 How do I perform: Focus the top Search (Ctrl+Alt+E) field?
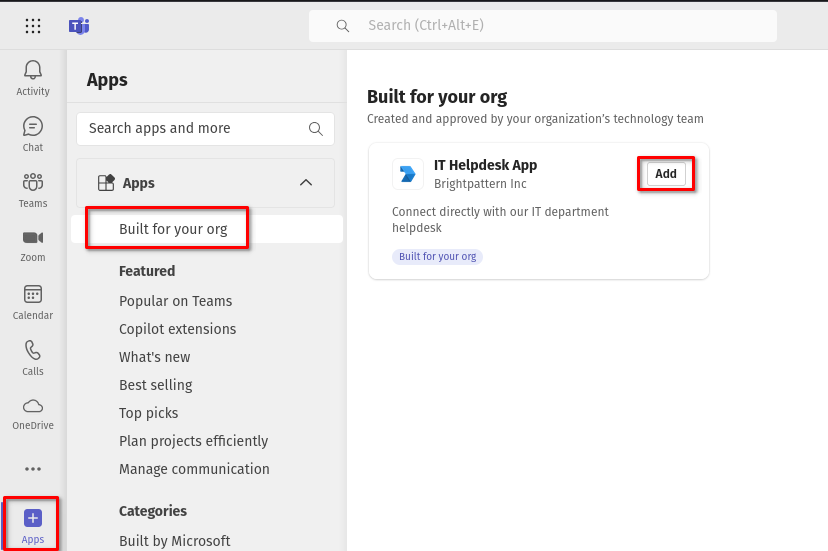pos(543,25)
